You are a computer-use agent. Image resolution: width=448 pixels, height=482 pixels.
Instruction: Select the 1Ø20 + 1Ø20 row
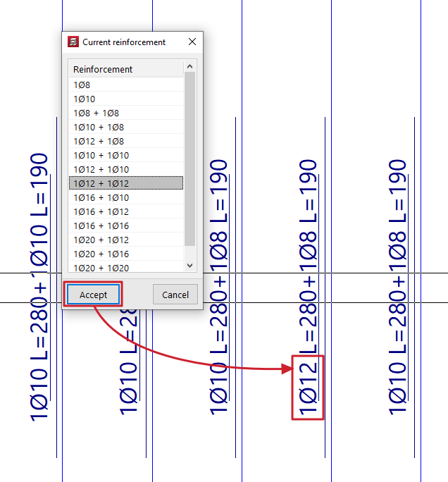(126, 267)
